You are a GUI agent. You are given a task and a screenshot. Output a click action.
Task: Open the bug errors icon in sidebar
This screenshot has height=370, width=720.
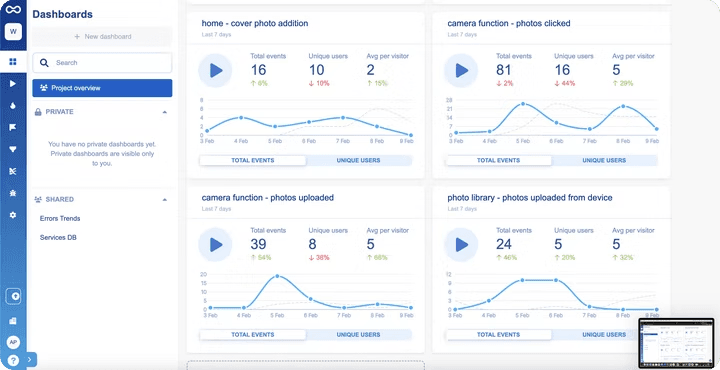pyautogui.click(x=13, y=193)
